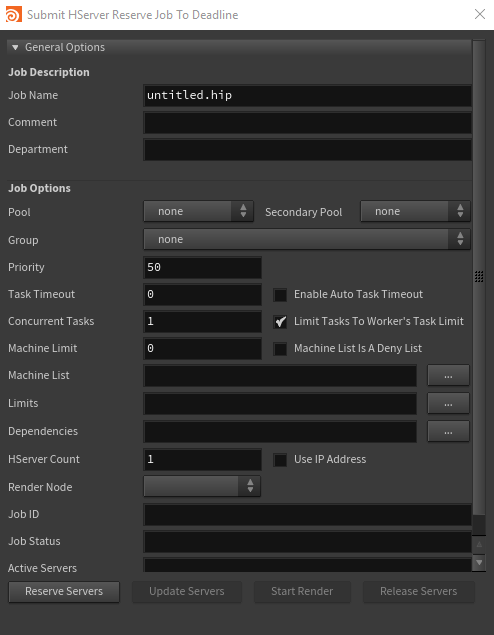This screenshot has width=494, height=635.
Task: Open the Secondary Pool dropdown
Action: click(x=415, y=211)
